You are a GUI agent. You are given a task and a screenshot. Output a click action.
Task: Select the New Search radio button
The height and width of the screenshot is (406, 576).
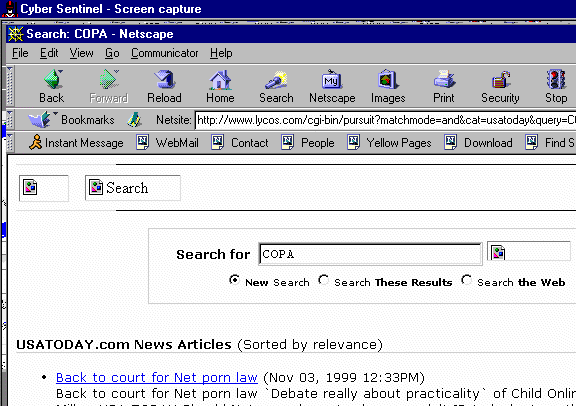(x=234, y=280)
